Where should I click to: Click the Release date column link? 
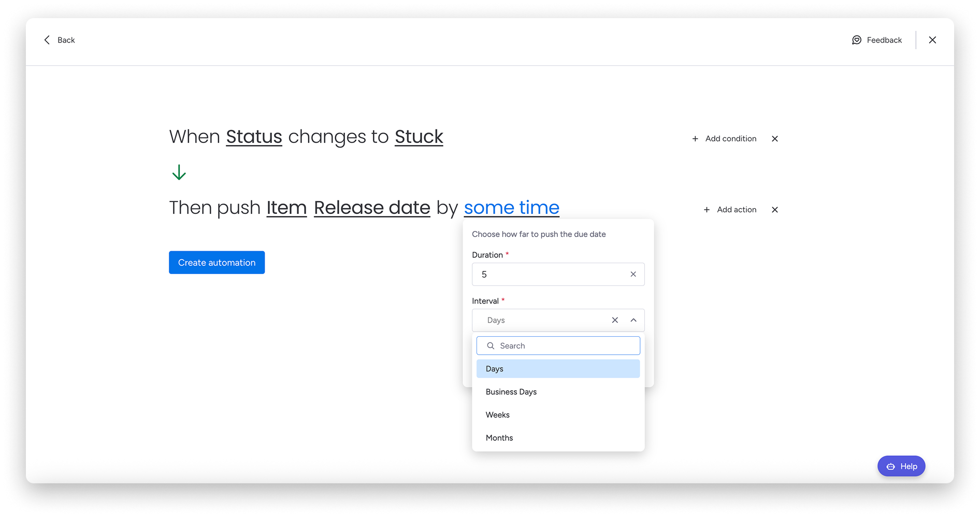[x=372, y=208]
